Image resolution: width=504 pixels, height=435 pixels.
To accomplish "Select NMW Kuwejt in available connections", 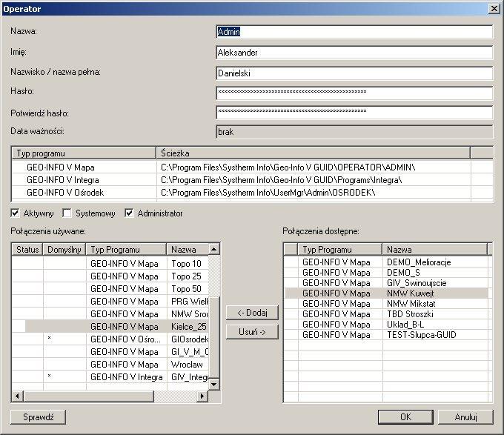I will (387, 293).
